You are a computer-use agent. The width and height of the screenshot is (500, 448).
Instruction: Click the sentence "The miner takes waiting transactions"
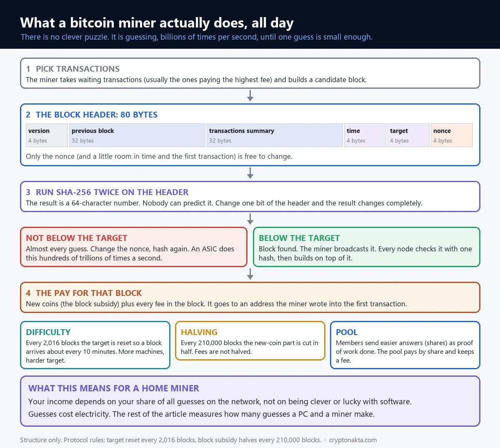(x=196, y=80)
